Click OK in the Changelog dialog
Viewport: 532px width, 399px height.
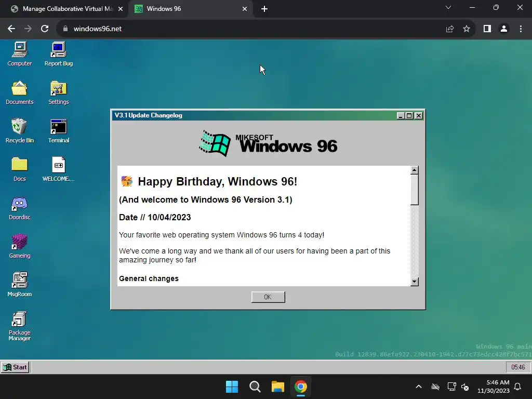[268, 297]
